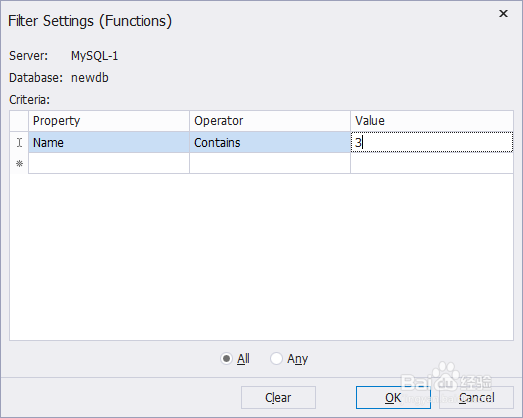
Task: Click the blank area of the criteria grid
Action: click(x=262, y=257)
